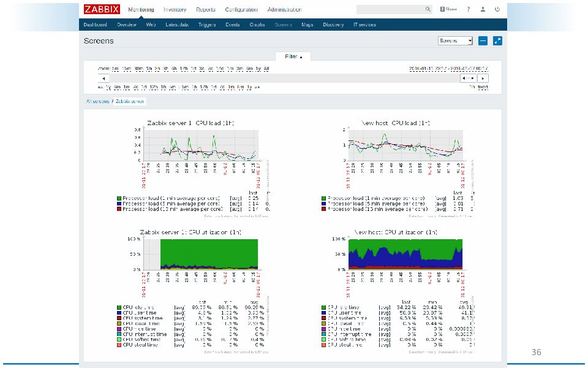Click the Zabbix logo
The height and width of the screenshot is (368, 588).
(x=102, y=9)
